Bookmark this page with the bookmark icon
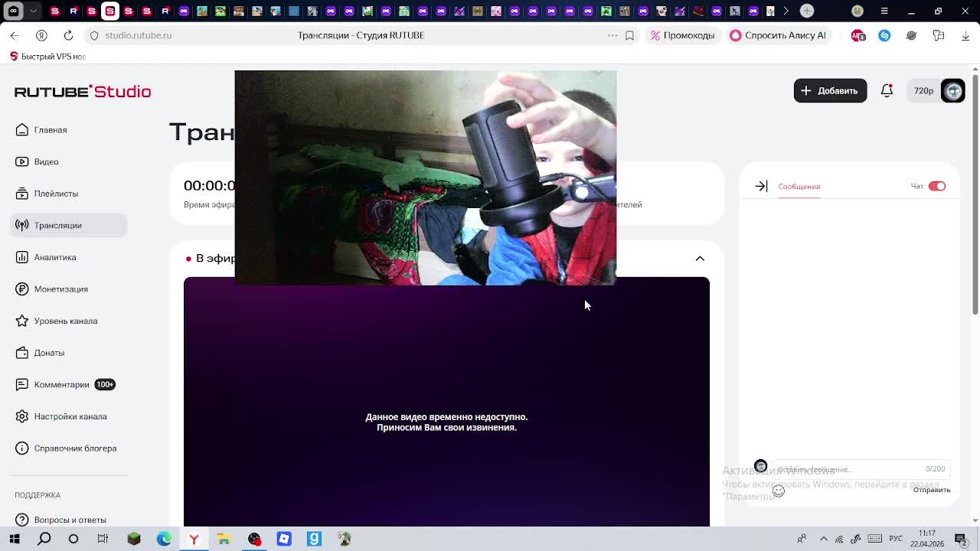The height and width of the screenshot is (551, 980). click(x=629, y=35)
